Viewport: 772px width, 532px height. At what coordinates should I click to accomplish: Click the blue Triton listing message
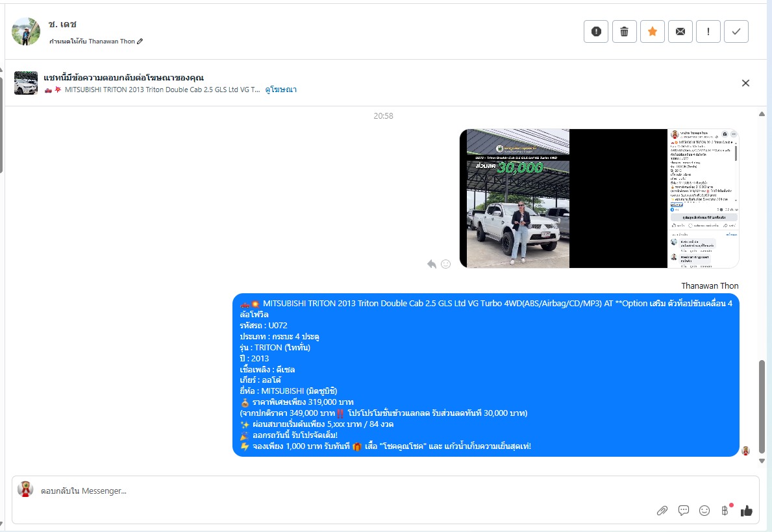(486, 375)
